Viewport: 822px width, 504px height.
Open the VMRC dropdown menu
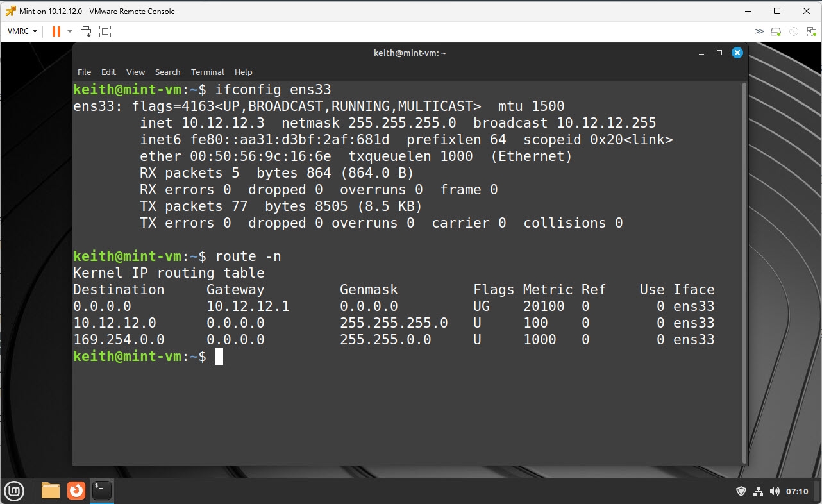click(22, 31)
